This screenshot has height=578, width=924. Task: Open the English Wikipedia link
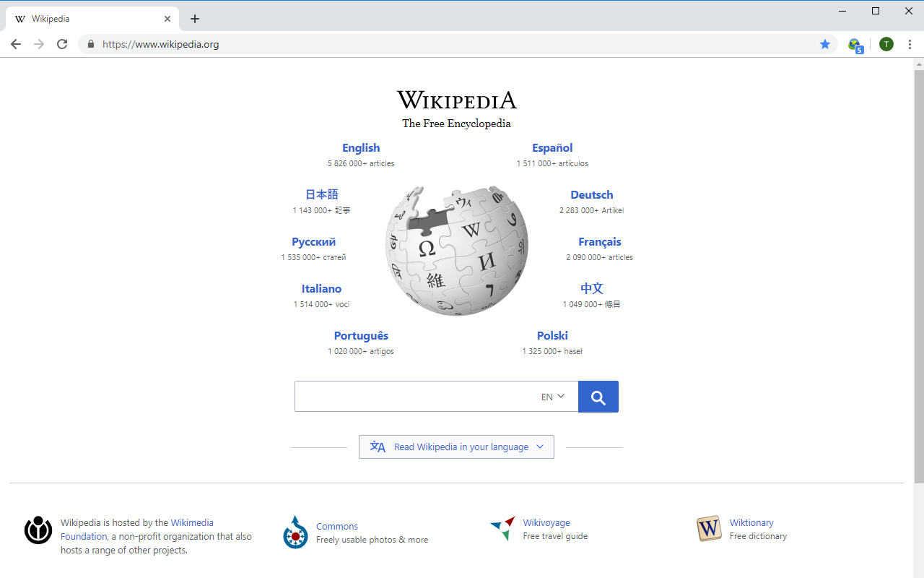click(361, 147)
